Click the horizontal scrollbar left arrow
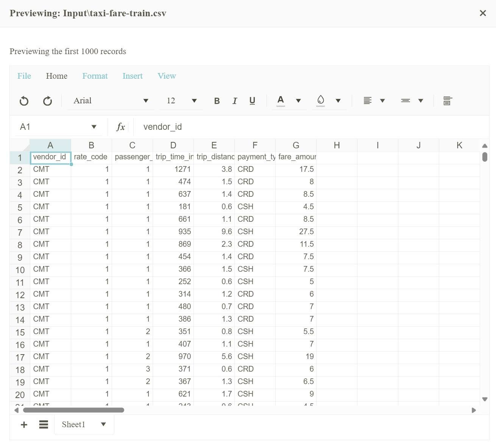Screen dimensions: 496x448 (x=16, y=410)
